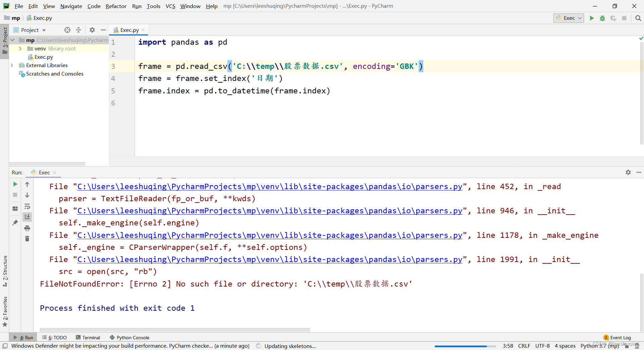Start debugging with the bug icon
This screenshot has height=350, width=644.
602,18
